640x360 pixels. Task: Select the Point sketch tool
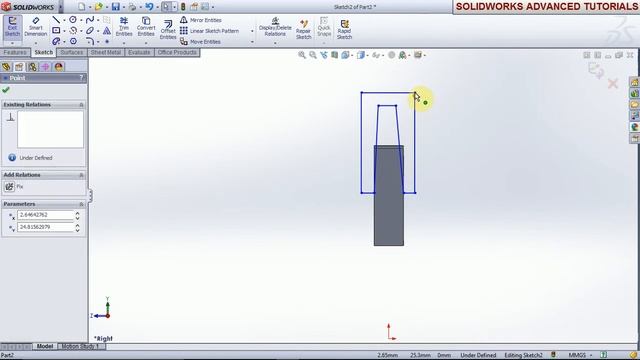click(107, 41)
